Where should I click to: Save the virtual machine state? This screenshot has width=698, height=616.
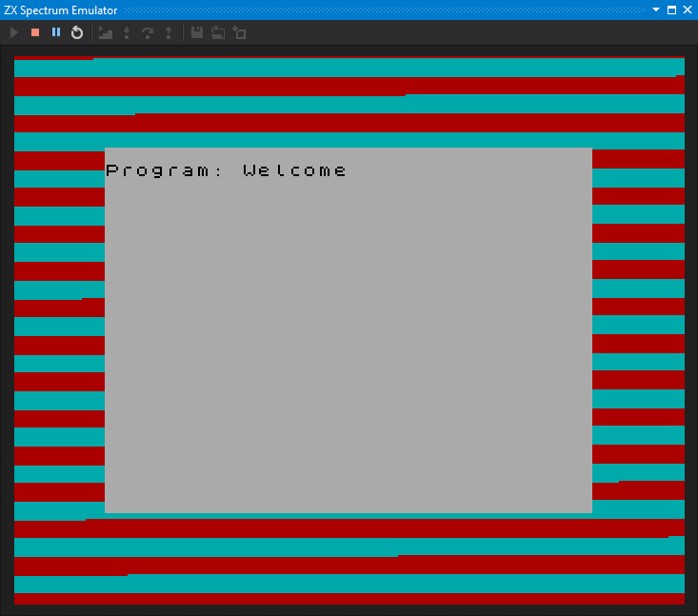click(197, 32)
